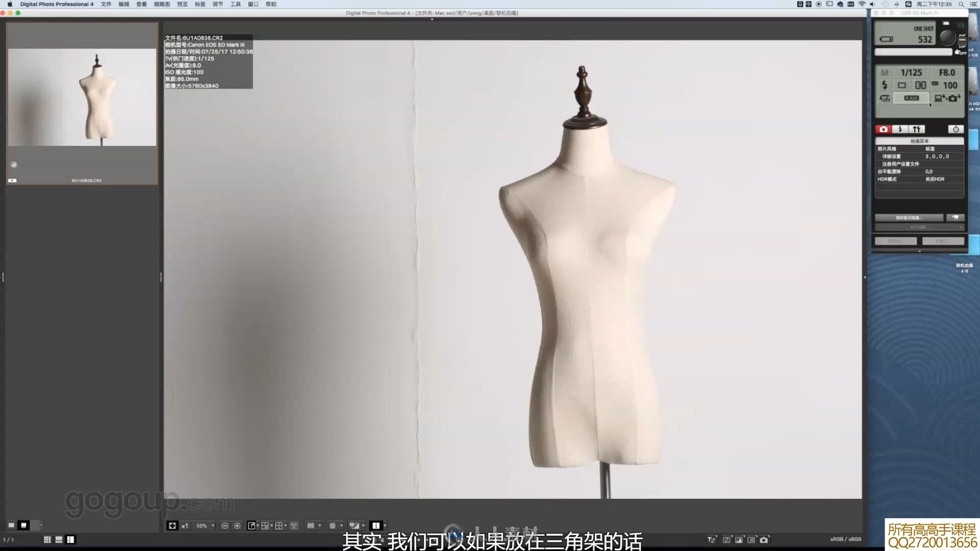This screenshot has height=551, width=980.
Task: Select the single-image preview layout icon
Action: [251, 525]
